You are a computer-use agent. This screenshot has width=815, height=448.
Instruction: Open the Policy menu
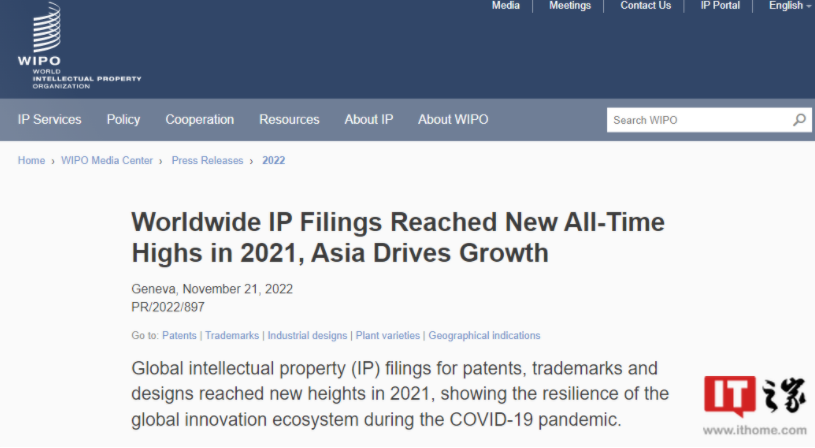[x=123, y=120]
